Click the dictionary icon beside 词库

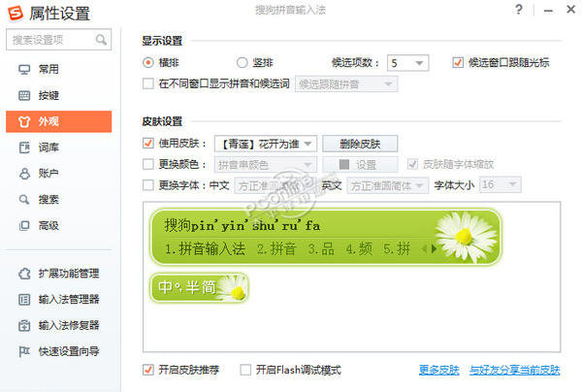[x=24, y=147]
